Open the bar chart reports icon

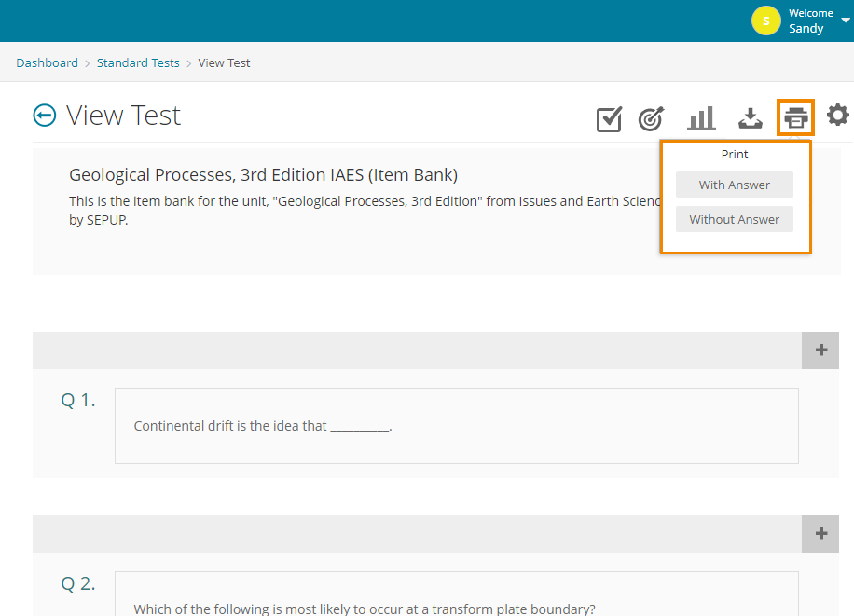701,118
